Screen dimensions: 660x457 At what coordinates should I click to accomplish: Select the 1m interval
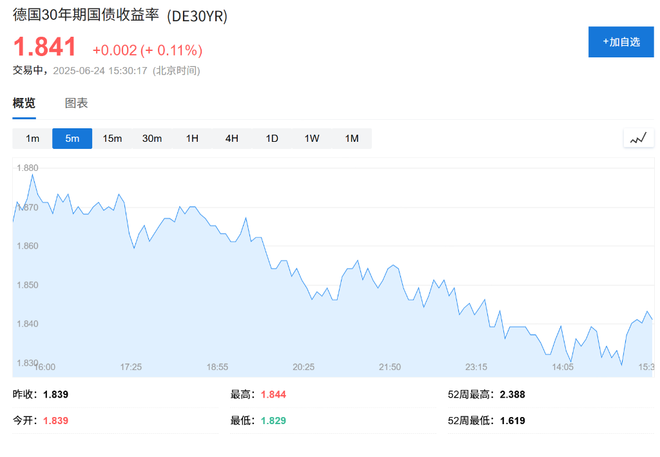coord(32,138)
